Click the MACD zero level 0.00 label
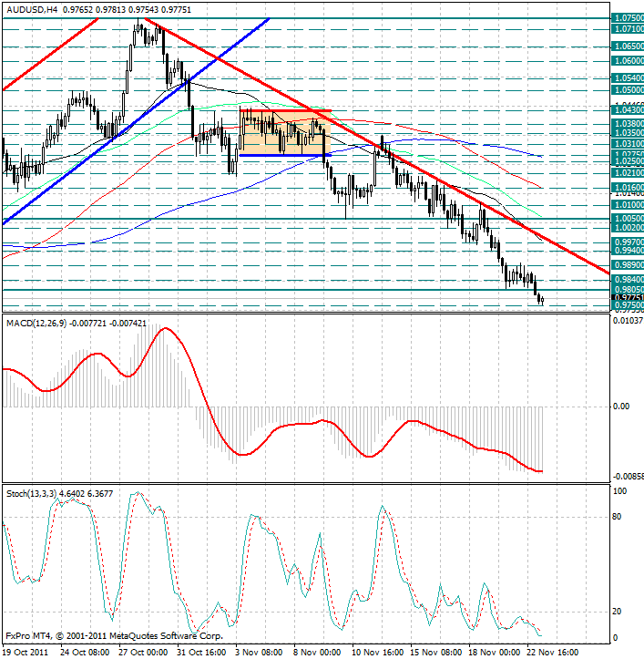The image size is (644, 659). coord(621,406)
